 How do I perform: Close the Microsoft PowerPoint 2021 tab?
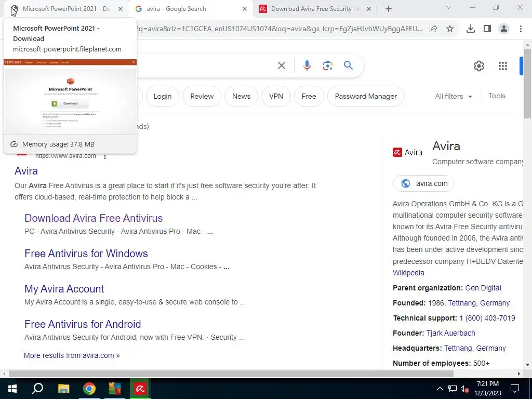(x=121, y=9)
